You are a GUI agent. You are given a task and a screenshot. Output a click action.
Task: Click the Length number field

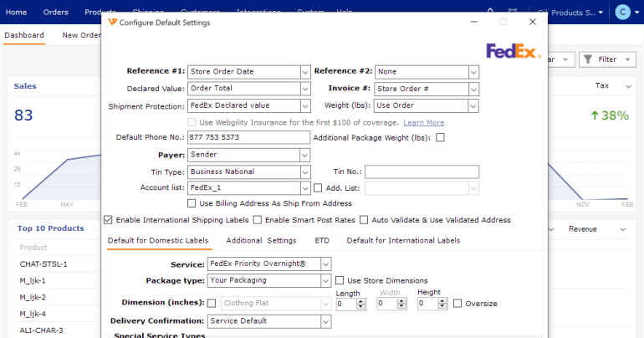click(346, 304)
